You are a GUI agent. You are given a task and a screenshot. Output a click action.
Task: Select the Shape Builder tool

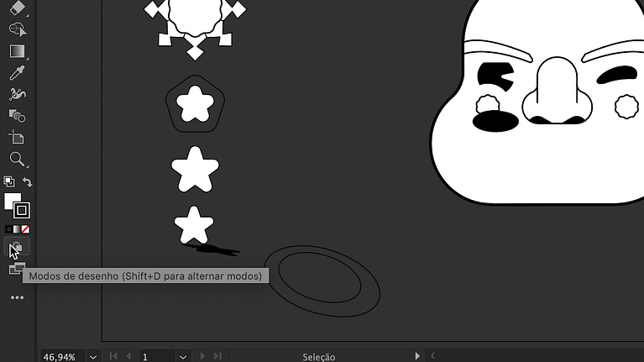pos(17,29)
